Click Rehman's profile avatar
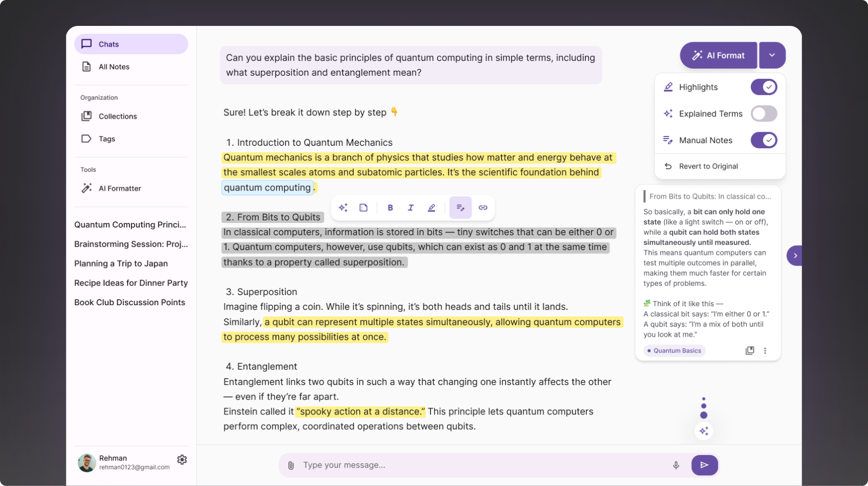This screenshot has width=868, height=486. point(87,463)
